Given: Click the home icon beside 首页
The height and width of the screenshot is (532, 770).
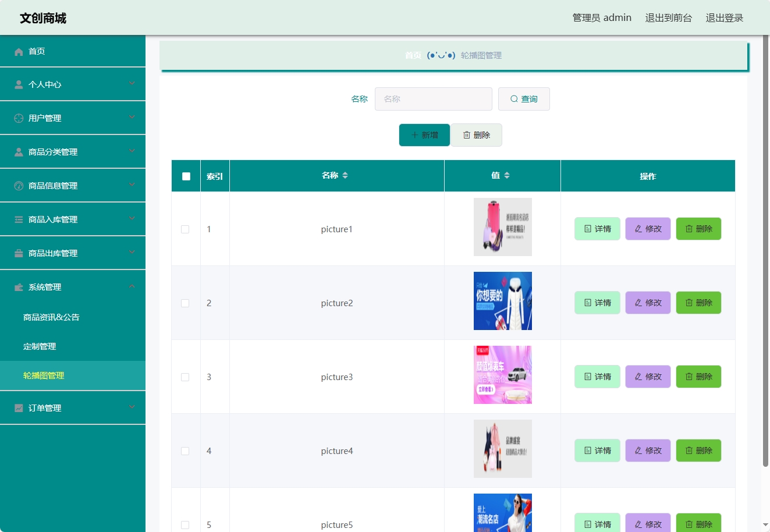Looking at the screenshot, I should coord(19,52).
